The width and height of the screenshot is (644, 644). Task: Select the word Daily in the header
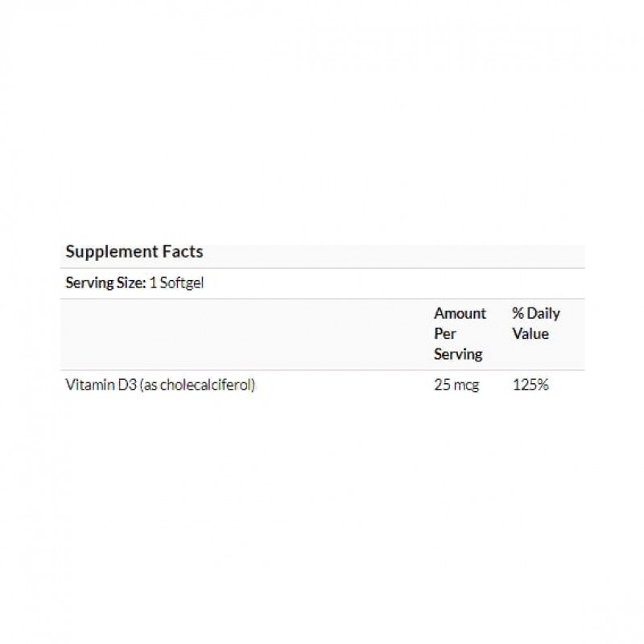(x=543, y=313)
